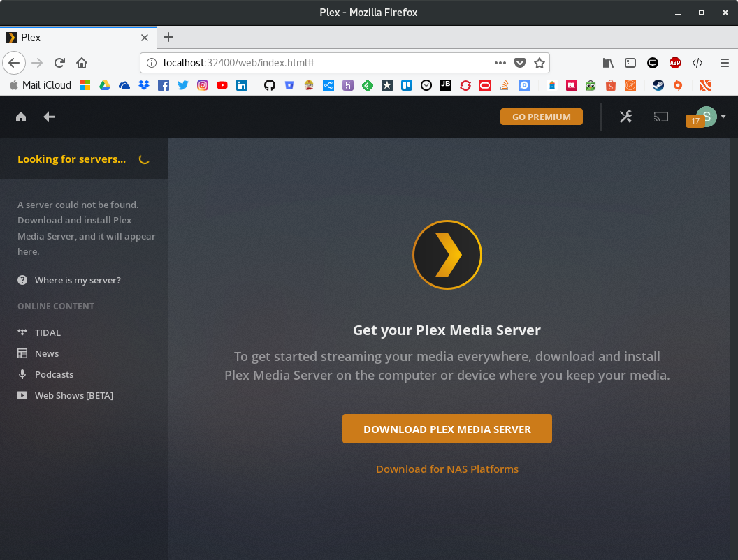Open the GitHub bookmark
The image size is (738, 560).
(270, 85)
